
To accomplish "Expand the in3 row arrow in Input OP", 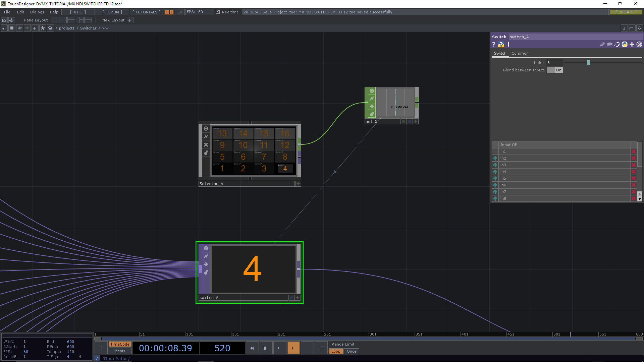I will coord(495,165).
